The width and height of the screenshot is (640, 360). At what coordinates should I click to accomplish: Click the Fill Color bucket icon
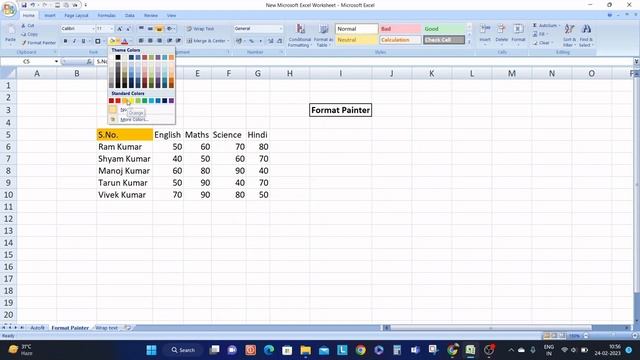pyautogui.click(x=112, y=41)
